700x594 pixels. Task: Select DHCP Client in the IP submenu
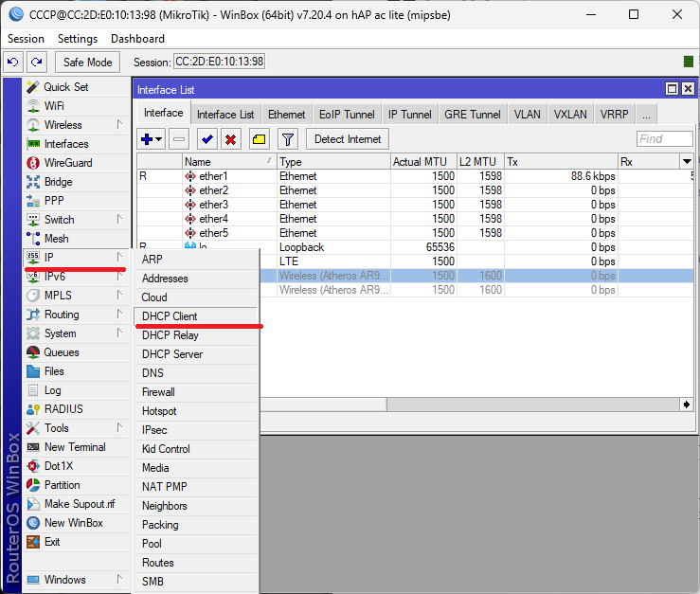170,316
